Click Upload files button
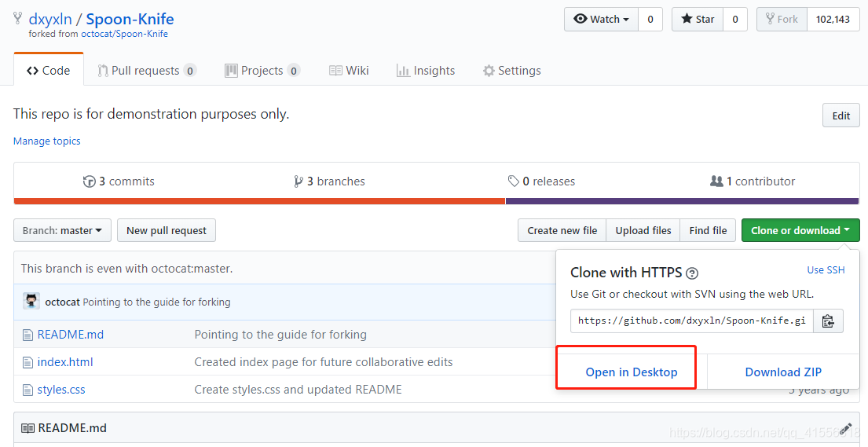 click(643, 230)
